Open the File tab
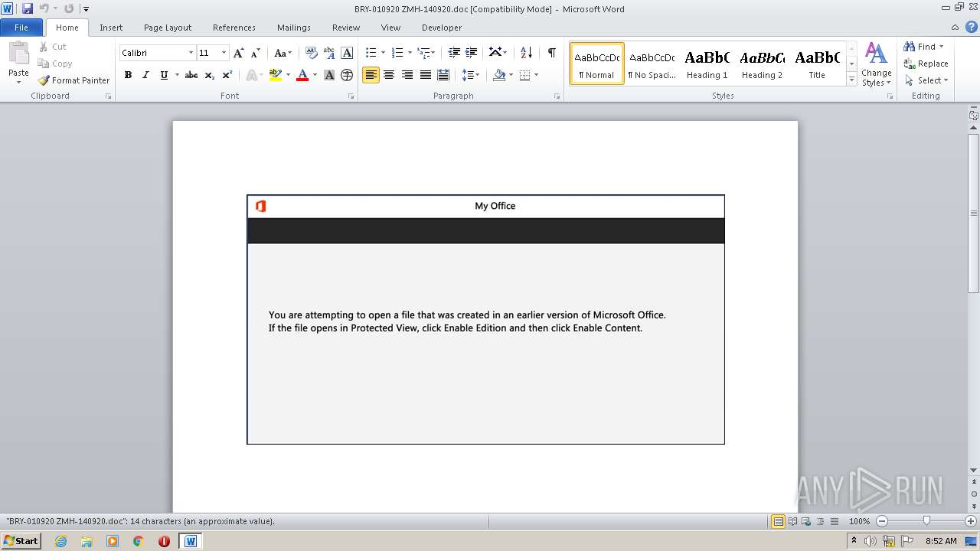 21,28
